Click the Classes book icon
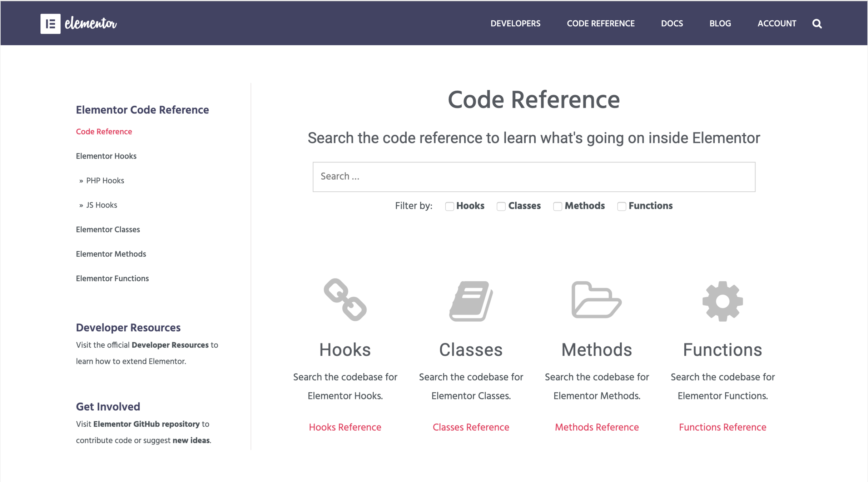 tap(471, 301)
